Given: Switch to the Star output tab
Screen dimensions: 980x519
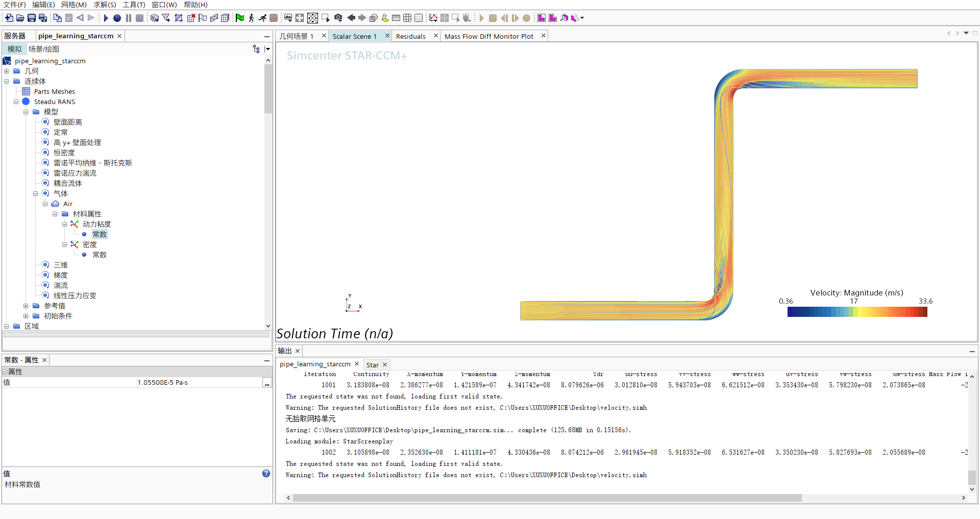Looking at the screenshot, I should 373,365.
